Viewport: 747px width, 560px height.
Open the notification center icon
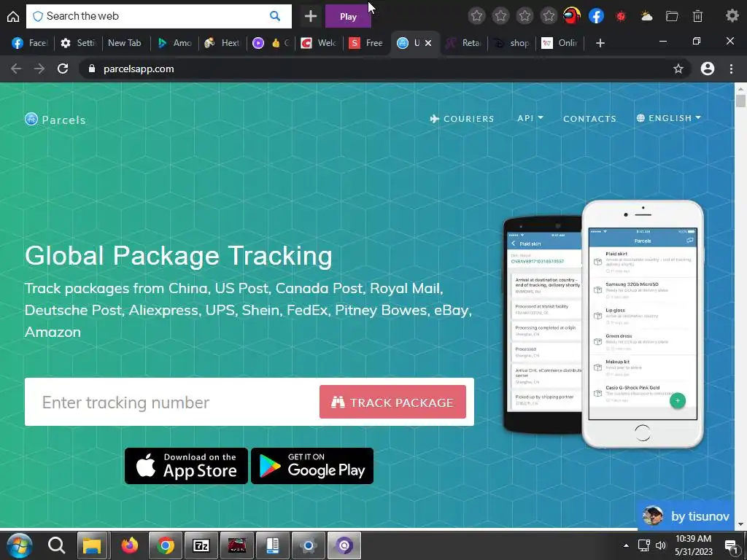point(731,545)
